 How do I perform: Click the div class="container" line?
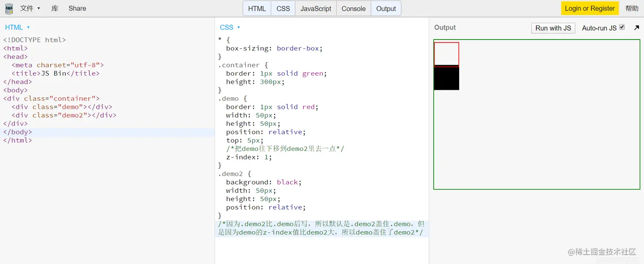point(51,99)
